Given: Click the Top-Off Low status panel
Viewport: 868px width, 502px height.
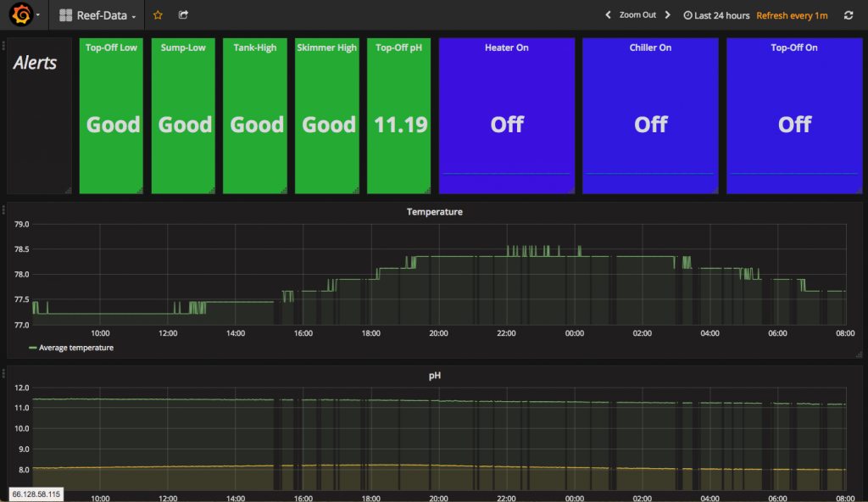Looking at the screenshot, I should (111, 116).
